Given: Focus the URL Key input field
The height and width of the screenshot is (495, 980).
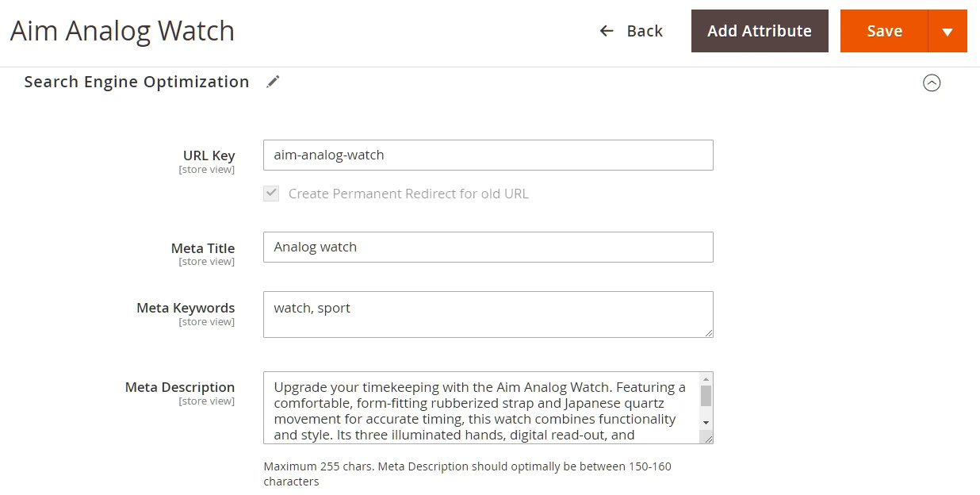Looking at the screenshot, I should (x=488, y=155).
